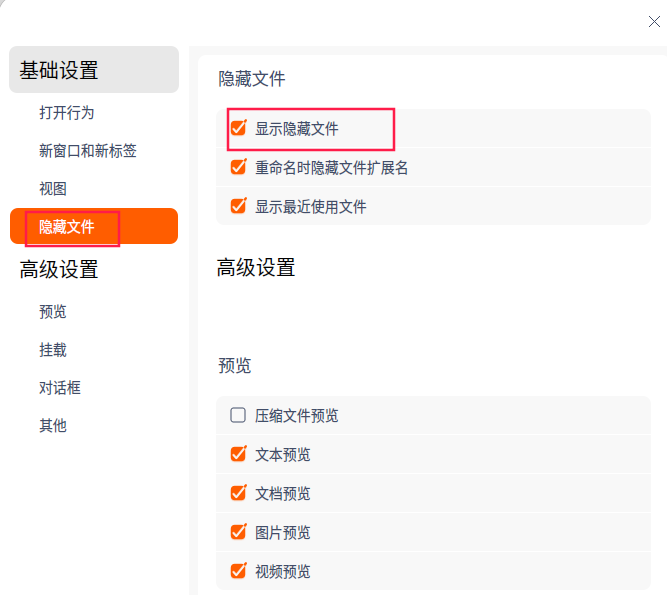Viewport: 667px width, 595px height.
Task: Jump to 高级设置 in the left sidebar
Action: 59,270
